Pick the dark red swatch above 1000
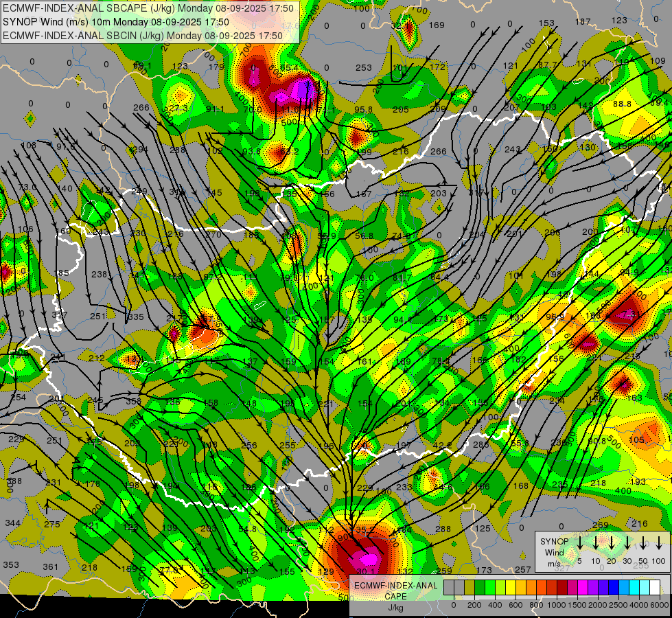Screen dimensions: 672x618 562,588
